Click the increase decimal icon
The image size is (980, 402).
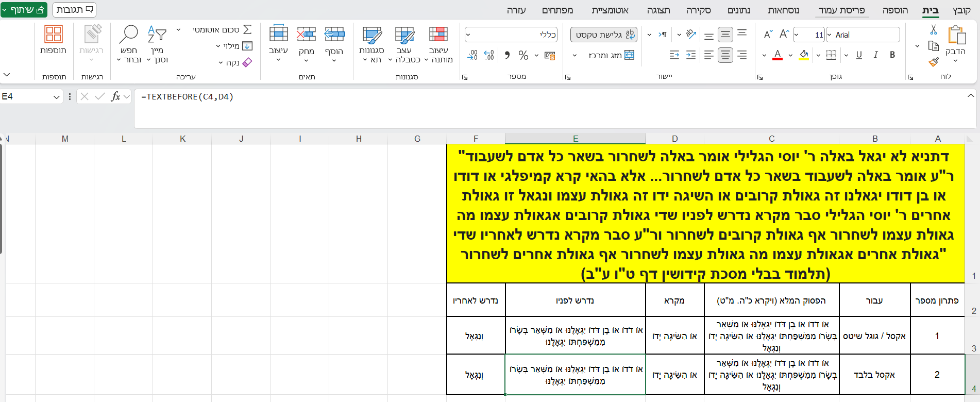(489, 55)
